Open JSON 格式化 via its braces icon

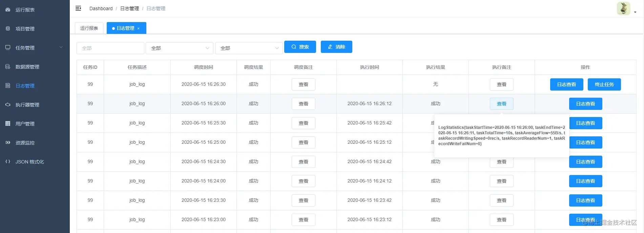point(8,161)
